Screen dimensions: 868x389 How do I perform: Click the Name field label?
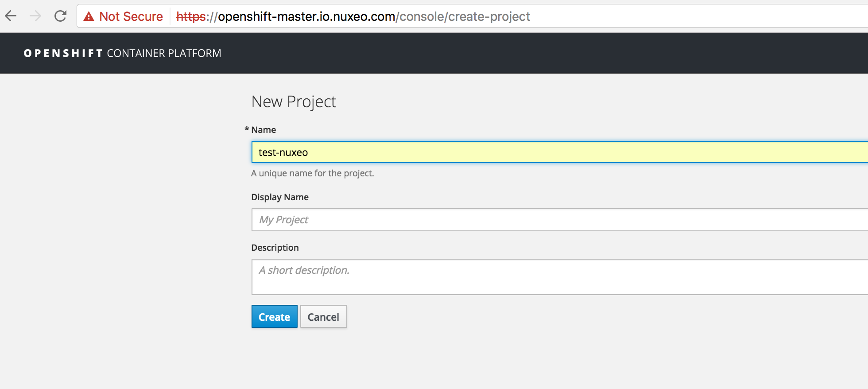pos(263,130)
